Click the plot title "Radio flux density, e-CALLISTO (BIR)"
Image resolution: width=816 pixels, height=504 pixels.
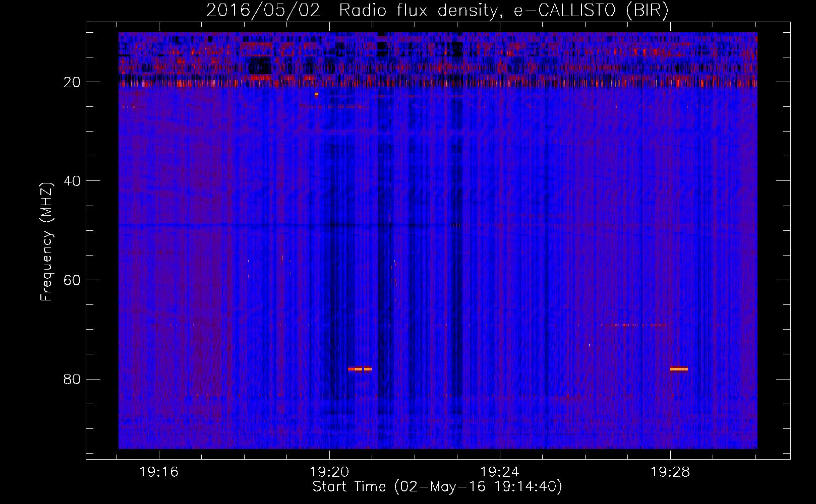(504, 11)
